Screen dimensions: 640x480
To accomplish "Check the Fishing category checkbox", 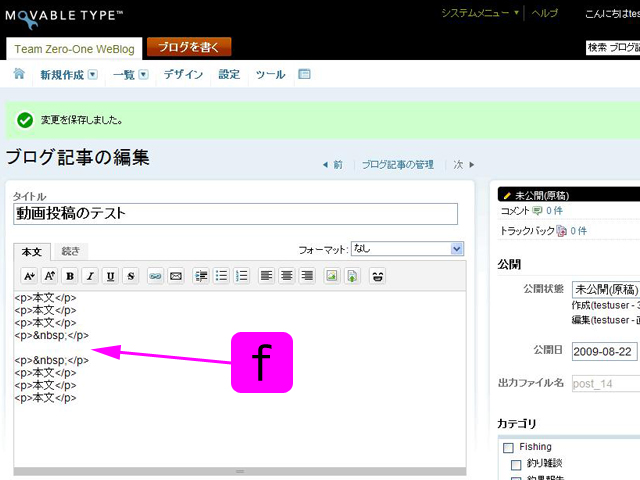I will (508, 447).
